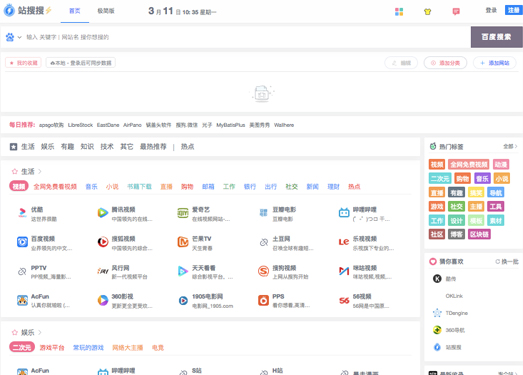Click the purple 音乐 hot tag
Viewport: 523px width, 375px height.
tap(482, 178)
